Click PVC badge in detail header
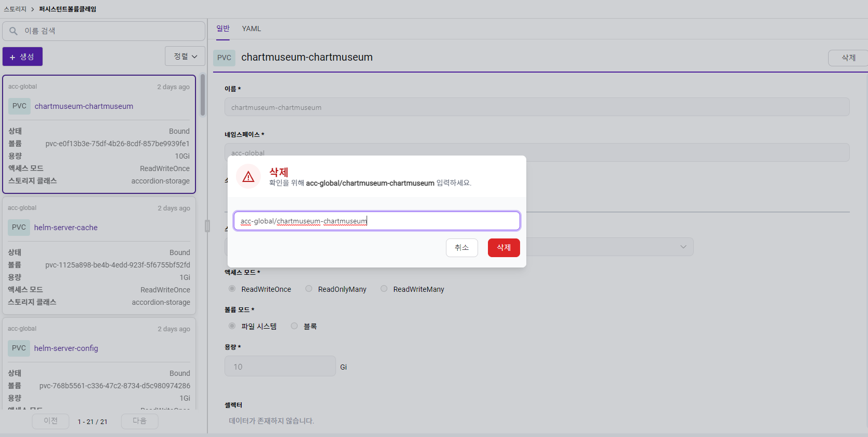 (225, 58)
